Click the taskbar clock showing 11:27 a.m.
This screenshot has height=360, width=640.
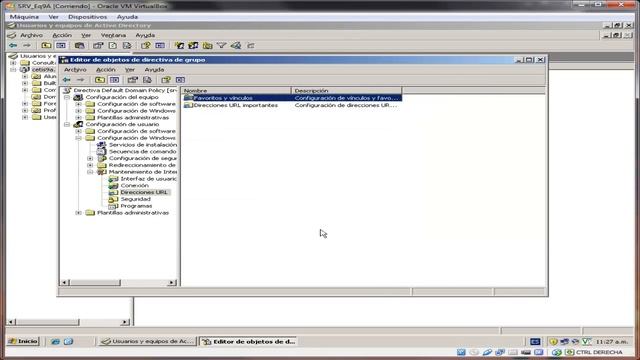pyautogui.click(x=611, y=342)
